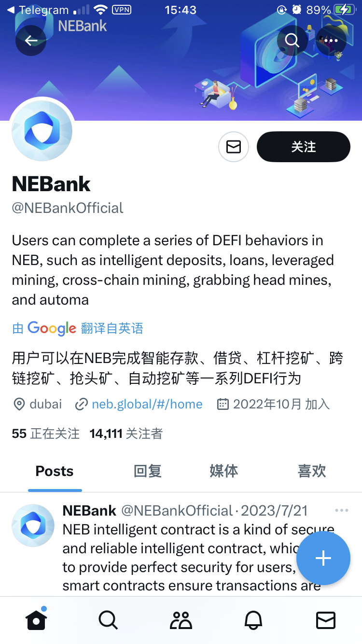The width and height of the screenshot is (362, 644).
Task: Open the neb.global/#/home link
Action: point(147,404)
